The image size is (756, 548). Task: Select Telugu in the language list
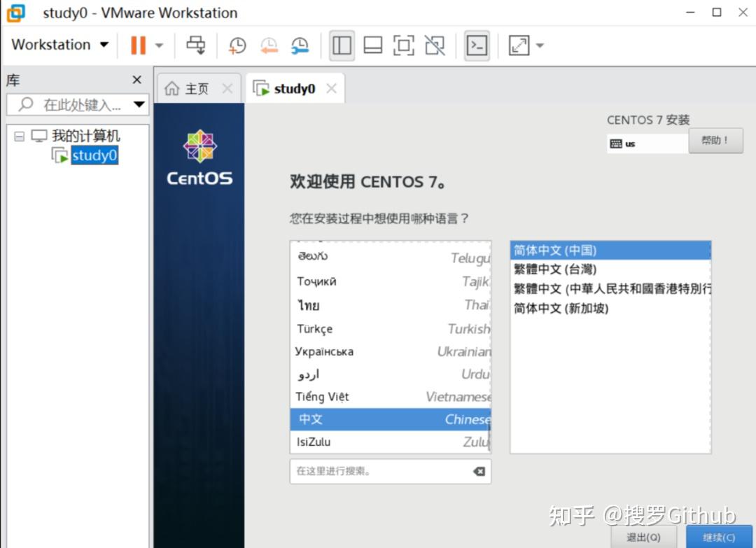(391, 257)
